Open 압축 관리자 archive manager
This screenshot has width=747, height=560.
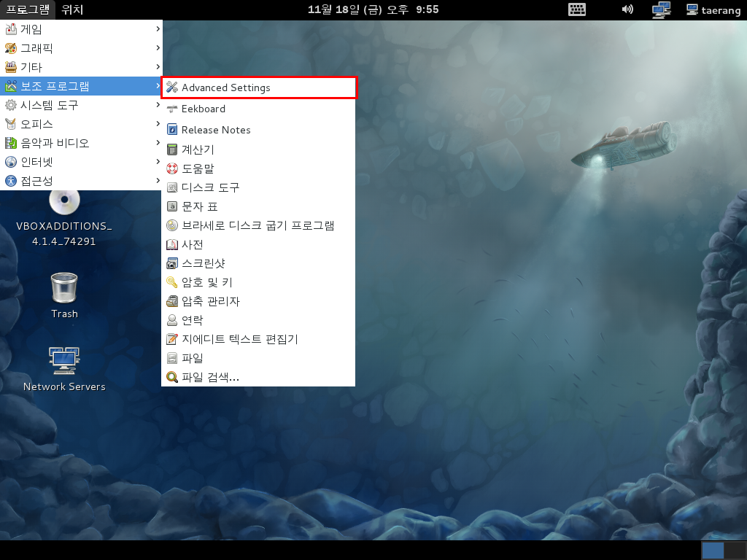[x=259, y=301]
